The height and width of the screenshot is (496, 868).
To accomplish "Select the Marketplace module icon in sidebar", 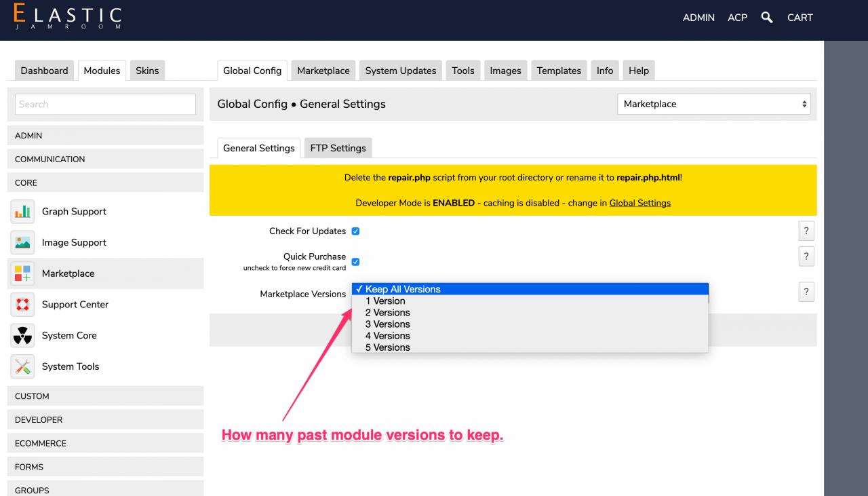I will click(22, 273).
